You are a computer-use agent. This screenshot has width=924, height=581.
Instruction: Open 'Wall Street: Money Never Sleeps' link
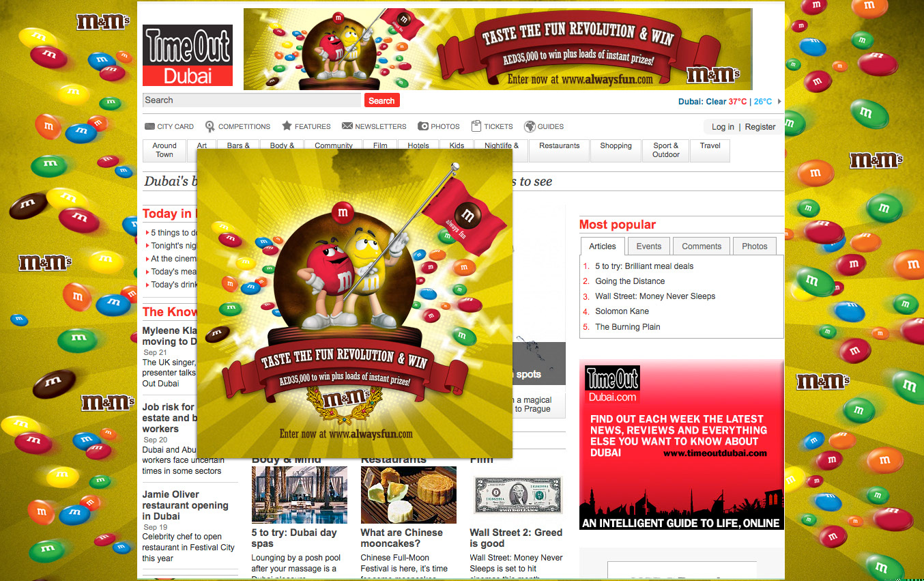click(x=655, y=296)
